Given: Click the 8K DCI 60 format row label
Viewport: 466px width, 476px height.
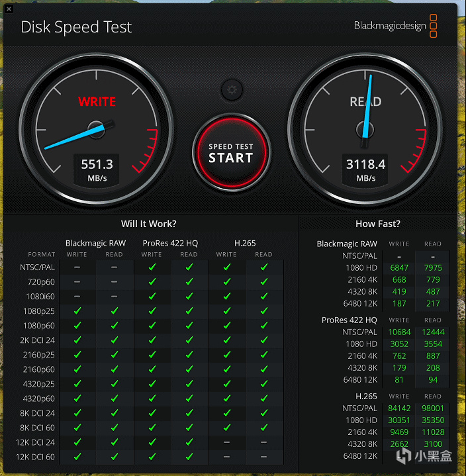Looking at the screenshot, I should pos(37,428).
